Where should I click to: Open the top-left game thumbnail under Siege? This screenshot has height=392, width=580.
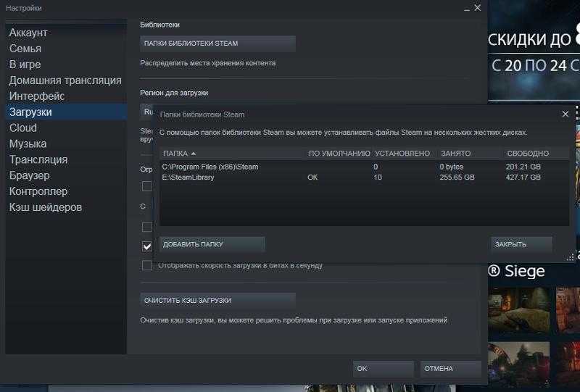click(x=518, y=310)
